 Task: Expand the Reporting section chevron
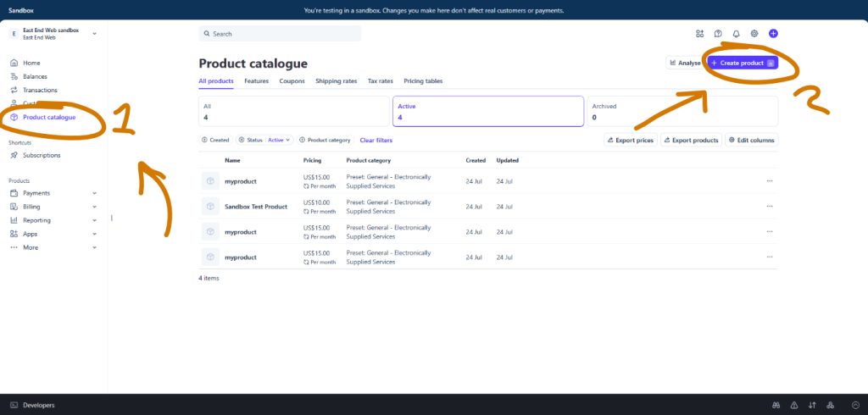94,220
